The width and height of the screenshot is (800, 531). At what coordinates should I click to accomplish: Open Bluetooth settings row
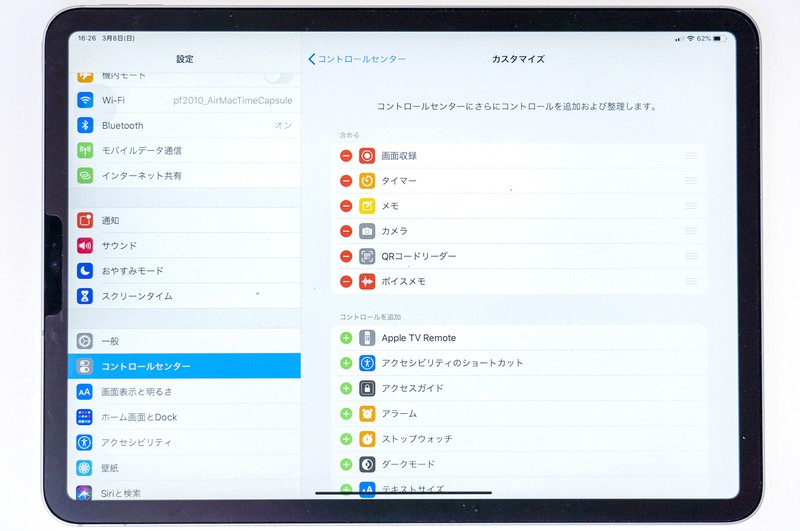click(184, 125)
